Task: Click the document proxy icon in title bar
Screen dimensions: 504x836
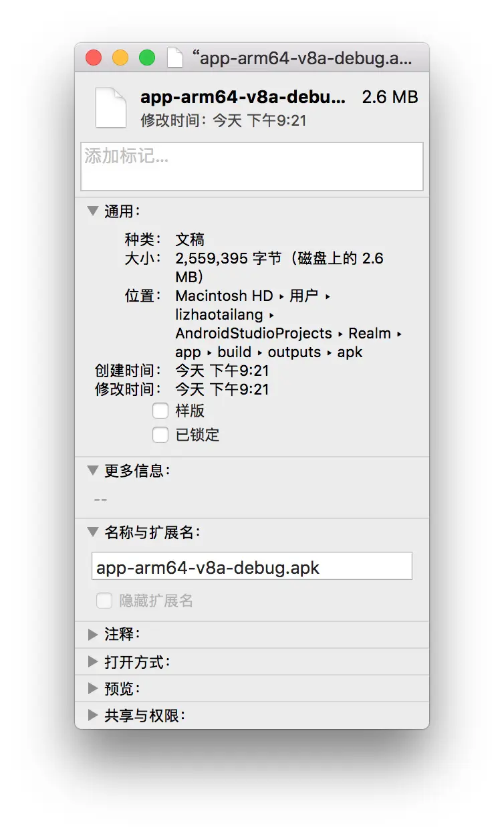Action: [x=175, y=58]
